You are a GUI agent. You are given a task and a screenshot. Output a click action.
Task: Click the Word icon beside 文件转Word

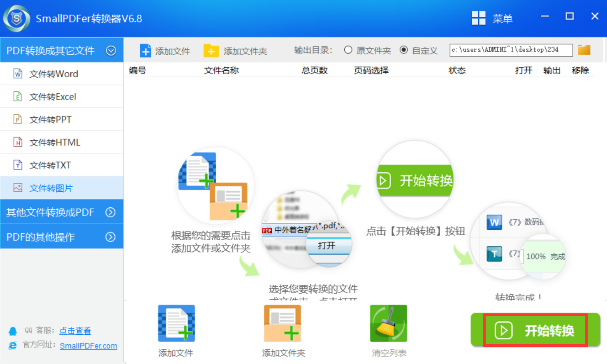pyautogui.click(x=18, y=74)
